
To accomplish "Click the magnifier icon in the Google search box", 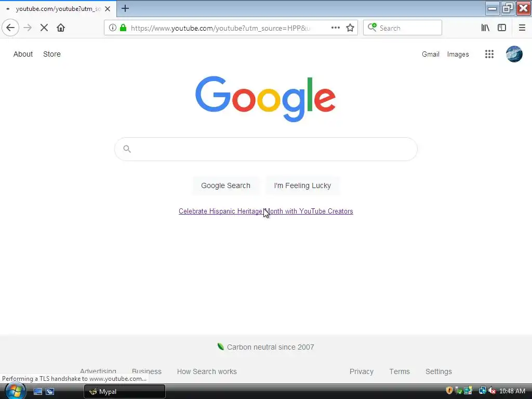I will [x=127, y=149].
